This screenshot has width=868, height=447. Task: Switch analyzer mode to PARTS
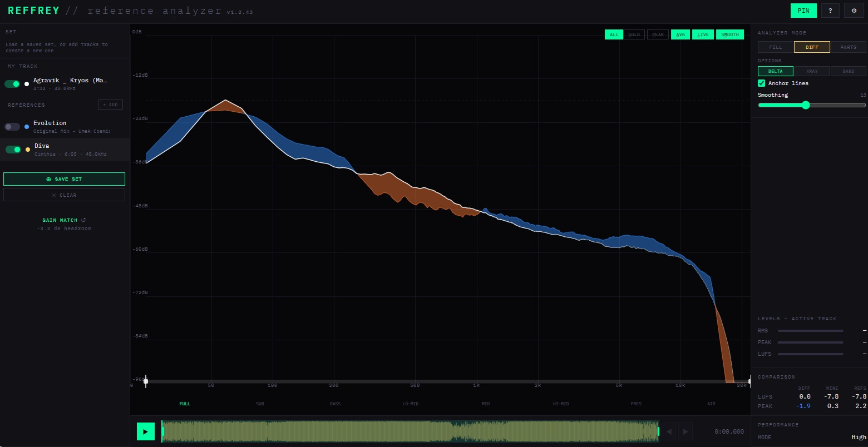[x=849, y=47]
